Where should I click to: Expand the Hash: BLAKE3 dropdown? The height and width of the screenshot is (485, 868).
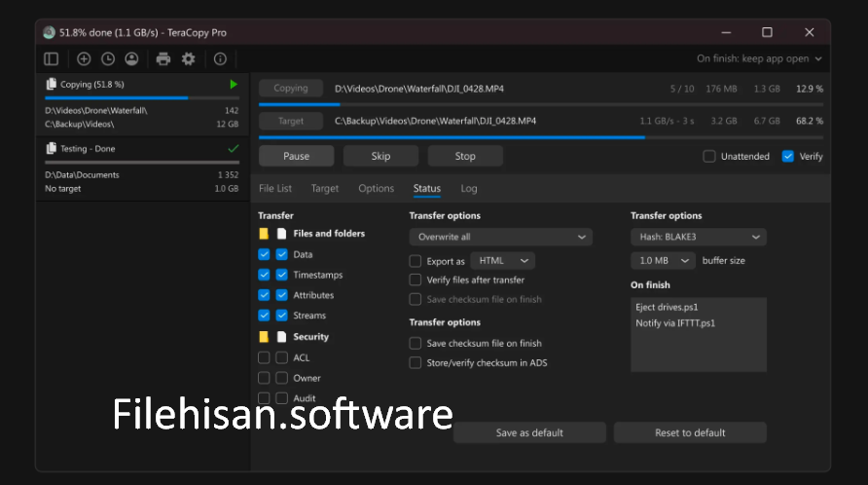coord(698,237)
